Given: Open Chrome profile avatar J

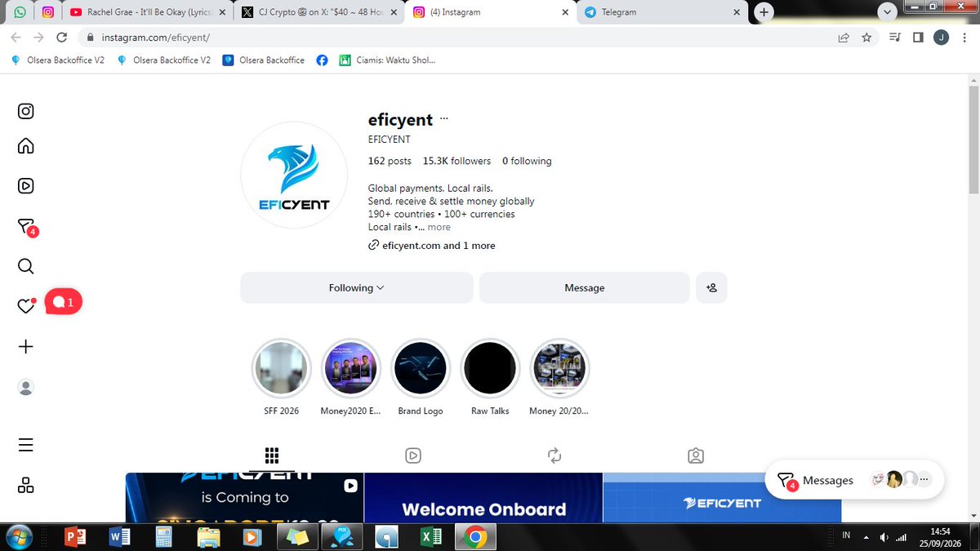Looking at the screenshot, I should 941,37.
